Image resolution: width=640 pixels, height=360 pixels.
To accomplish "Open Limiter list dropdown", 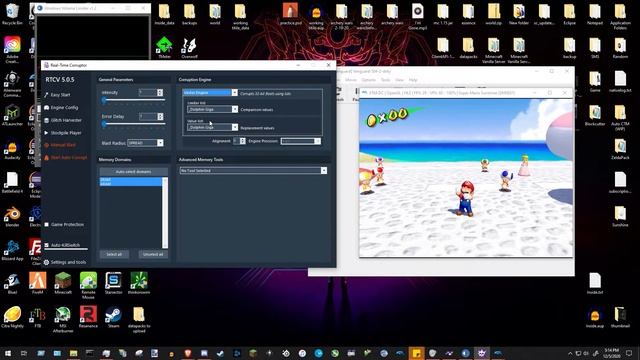I will [212, 109].
